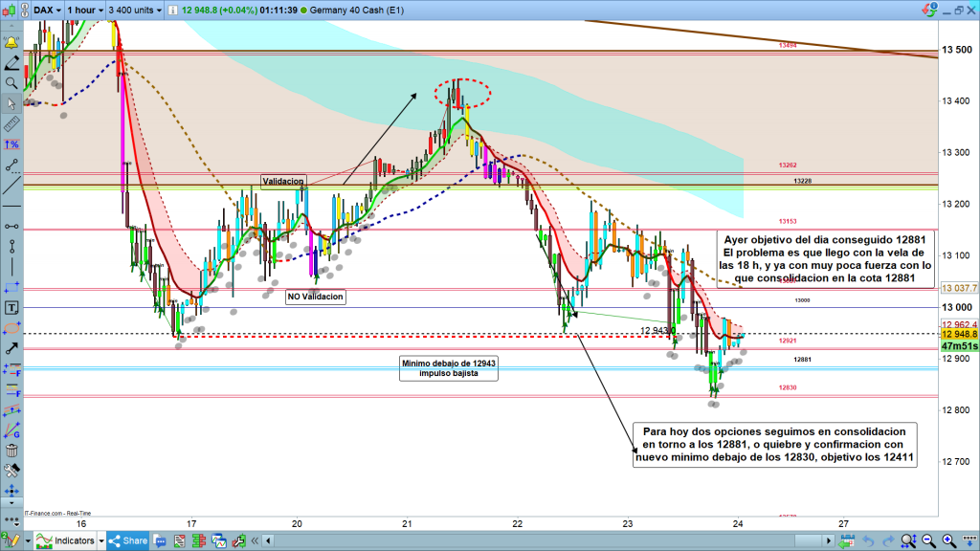This screenshot has height=551, width=980.
Task: Open the DAX instrument dropdown
Action: pos(48,11)
